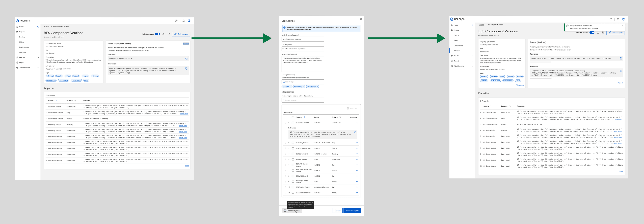Open notifications bell in left screen header

(x=183, y=21)
